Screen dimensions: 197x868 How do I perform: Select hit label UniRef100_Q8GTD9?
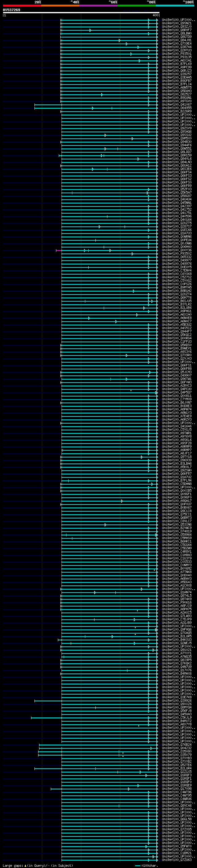[176, 37]
